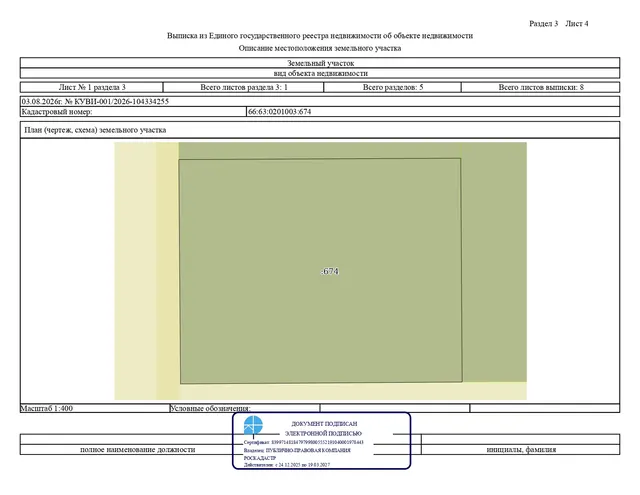Select the title line 'Выписка из Единого государственного реестра'

coord(320,36)
